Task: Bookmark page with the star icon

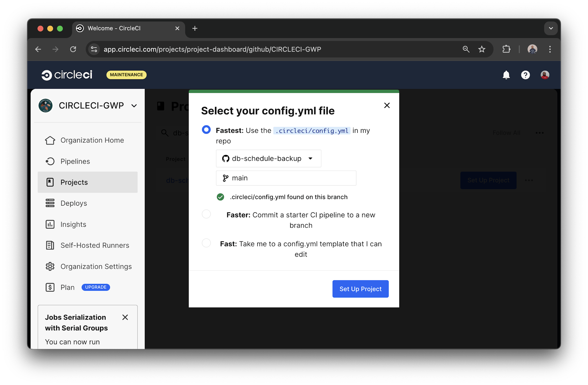Action: click(482, 49)
